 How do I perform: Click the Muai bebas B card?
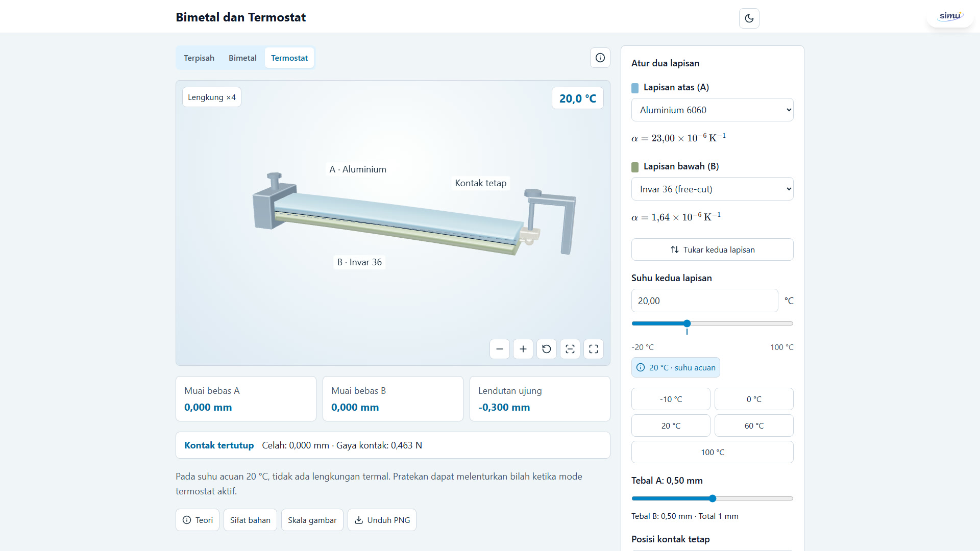point(393,398)
